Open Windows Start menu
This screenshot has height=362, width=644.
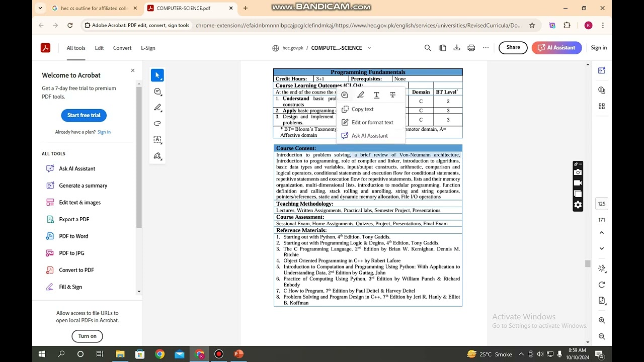[x=42, y=354]
